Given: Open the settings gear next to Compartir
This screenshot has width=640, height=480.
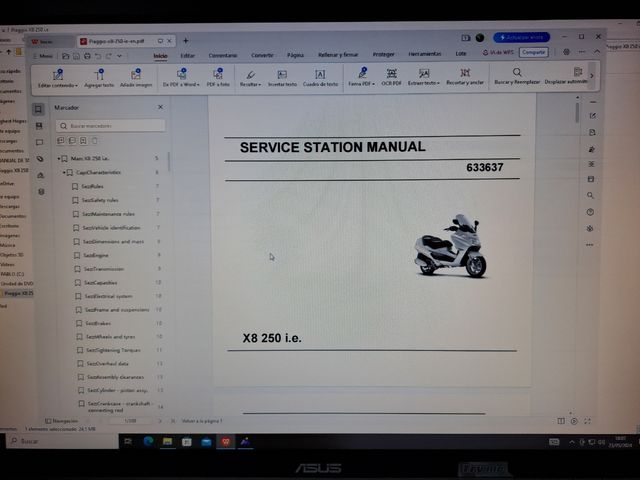Looking at the screenshot, I should pos(567,52).
